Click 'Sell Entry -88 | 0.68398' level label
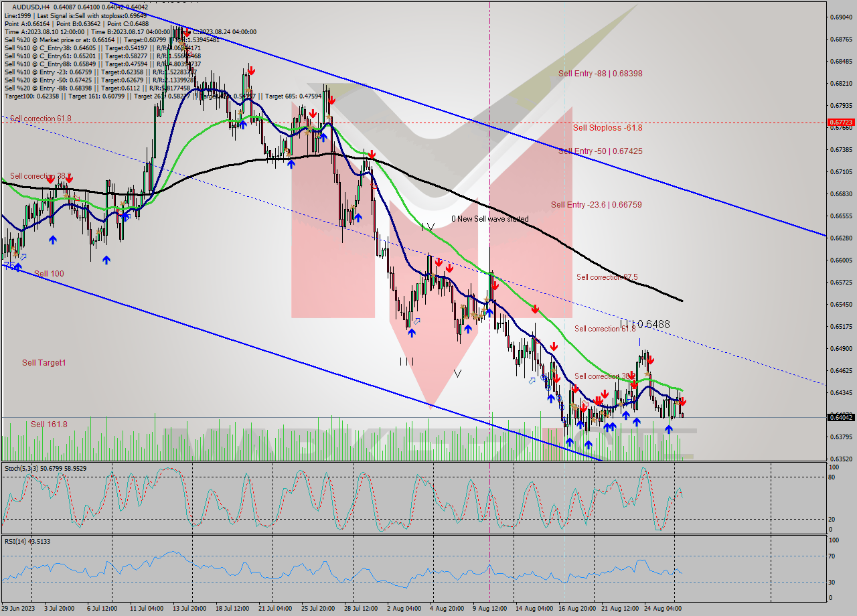 601,74
